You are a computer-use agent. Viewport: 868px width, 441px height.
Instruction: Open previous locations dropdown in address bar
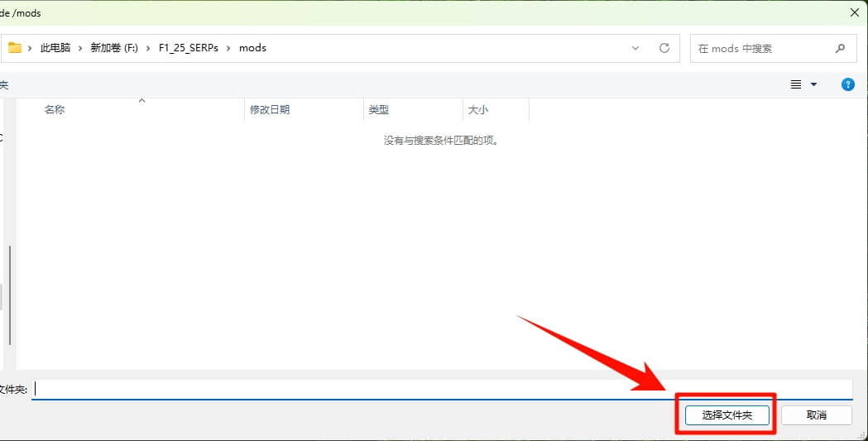pos(635,48)
